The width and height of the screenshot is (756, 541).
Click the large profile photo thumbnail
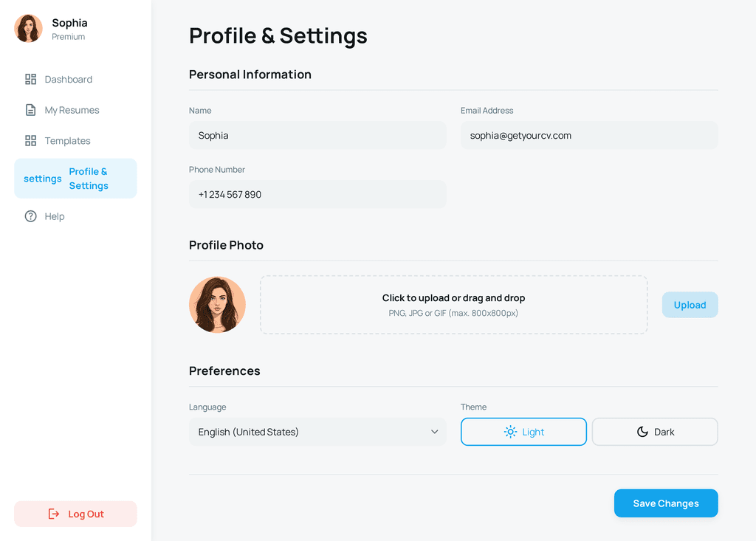[x=217, y=305]
